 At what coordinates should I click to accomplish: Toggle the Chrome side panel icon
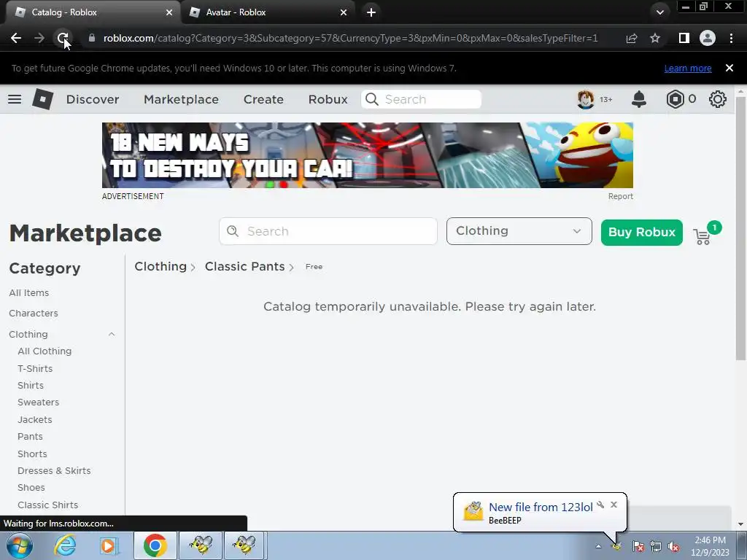coord(684,38)
